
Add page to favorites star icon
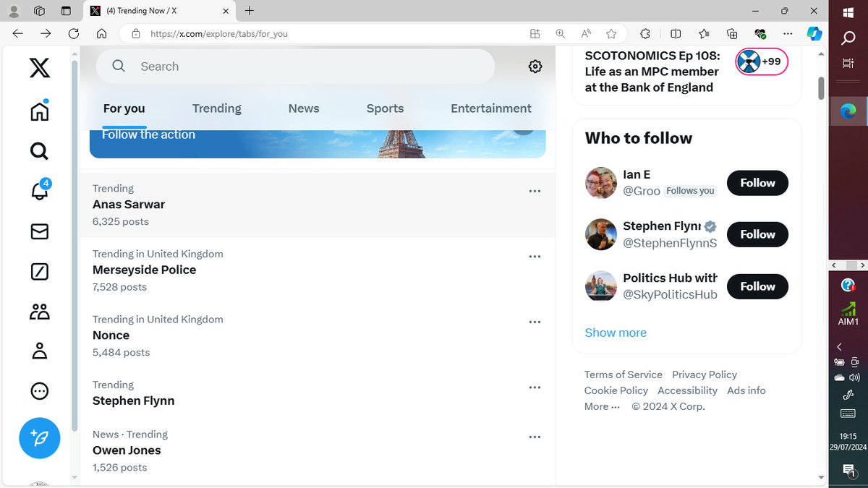[x=611, y=33]
